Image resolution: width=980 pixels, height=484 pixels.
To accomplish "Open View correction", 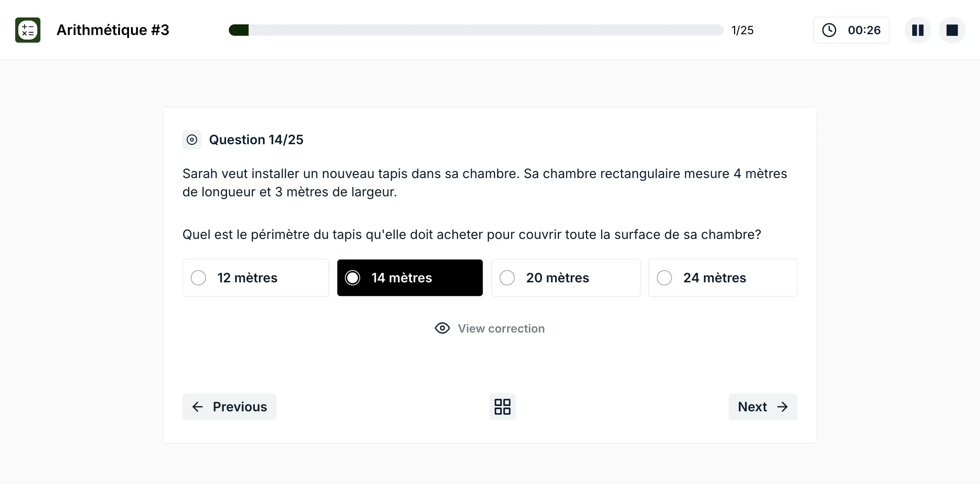I will pyautogui.click(x=501, y=328).
